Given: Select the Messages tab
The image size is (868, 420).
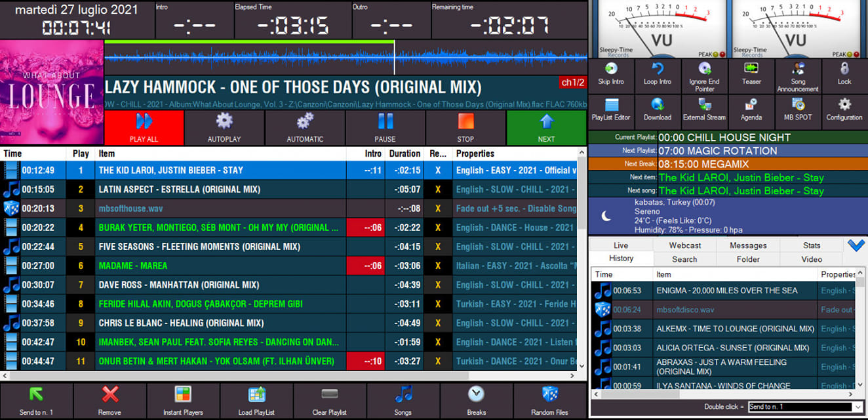Looking at the screenshot, I should click(x=748, y=245).
